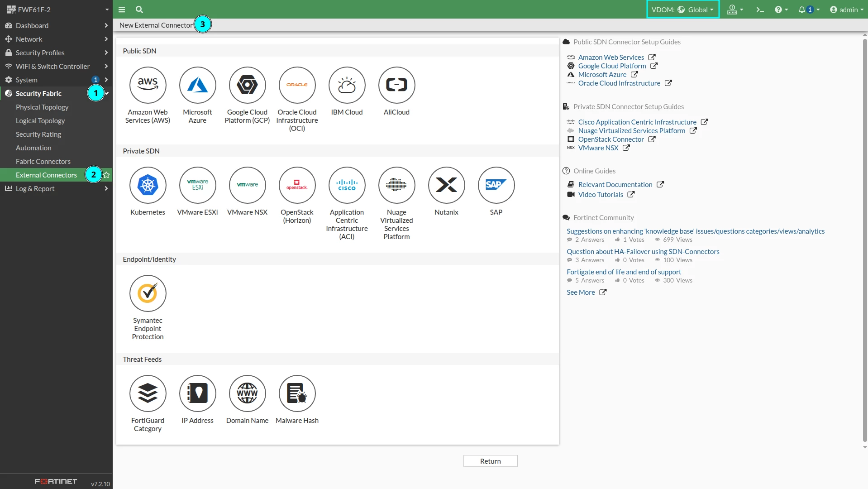Image resolution: width=868 pixels, height=489 pixels.
Task: Select the Domain Name threat feed icon
Action: 247,393
